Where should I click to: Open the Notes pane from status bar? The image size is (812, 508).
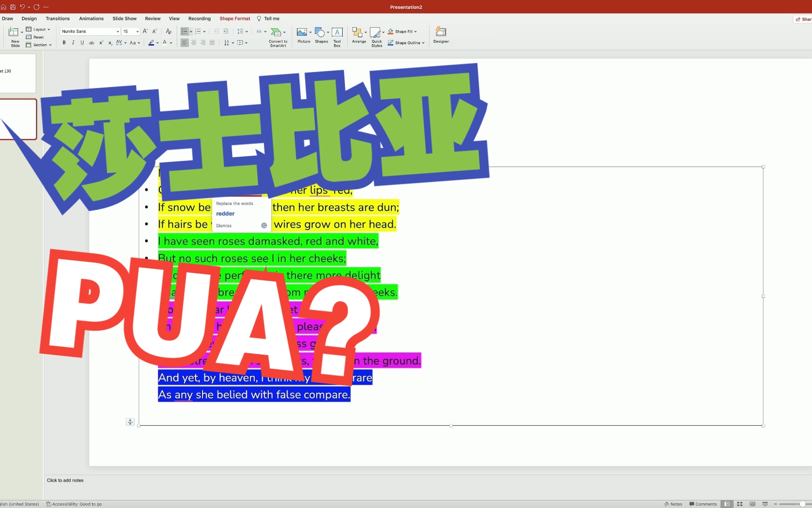pyautogui.click(x=673, y=504)
